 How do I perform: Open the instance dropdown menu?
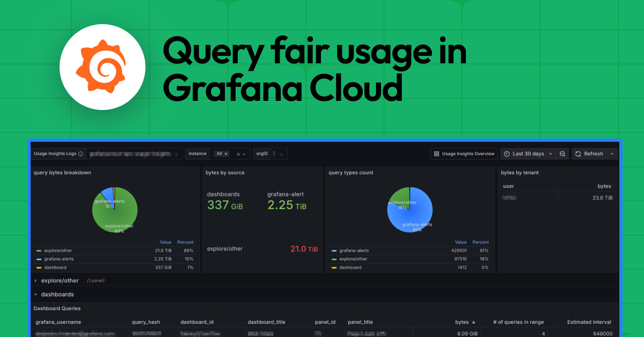pos(244,153)
